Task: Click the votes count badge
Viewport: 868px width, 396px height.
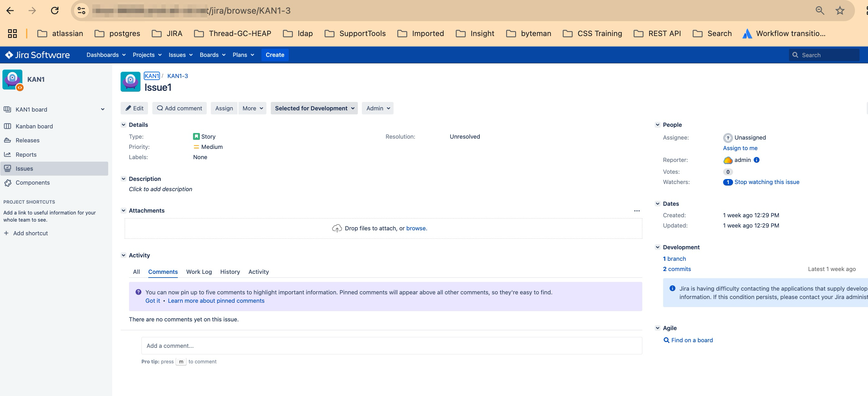Action: pos(727,172)
